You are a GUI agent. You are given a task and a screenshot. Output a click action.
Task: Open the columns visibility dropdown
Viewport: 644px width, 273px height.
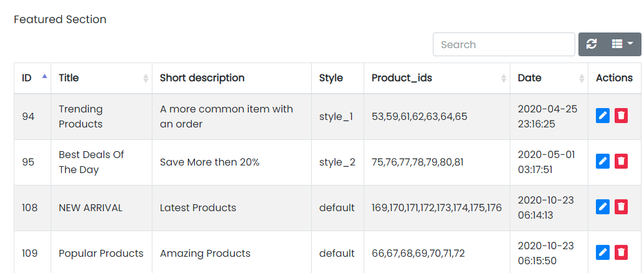click(622, 44)
